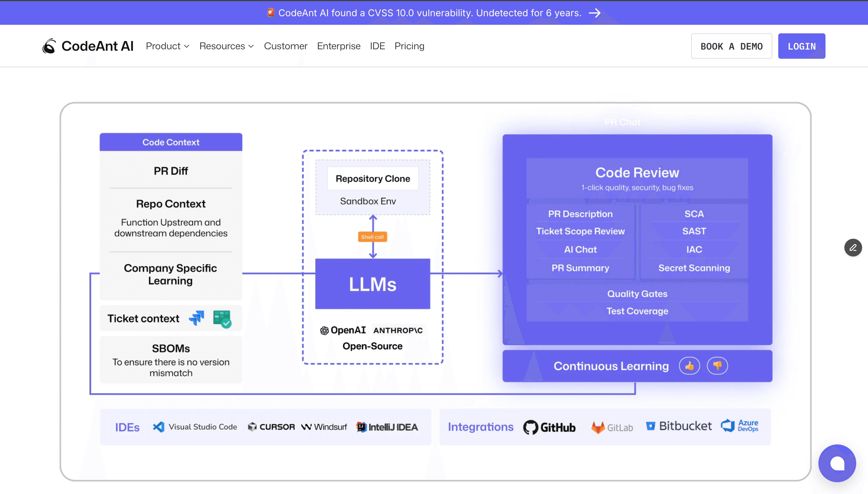The width and height of the screenshot is (868, 494).
Task: Click the LLMs block in diagram
Action: (373, 284)
